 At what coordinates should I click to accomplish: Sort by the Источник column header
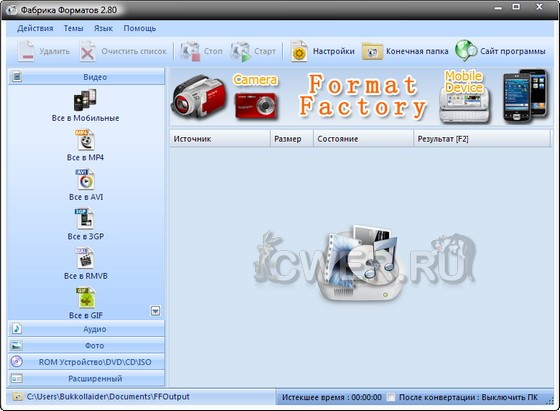[220, 139]
